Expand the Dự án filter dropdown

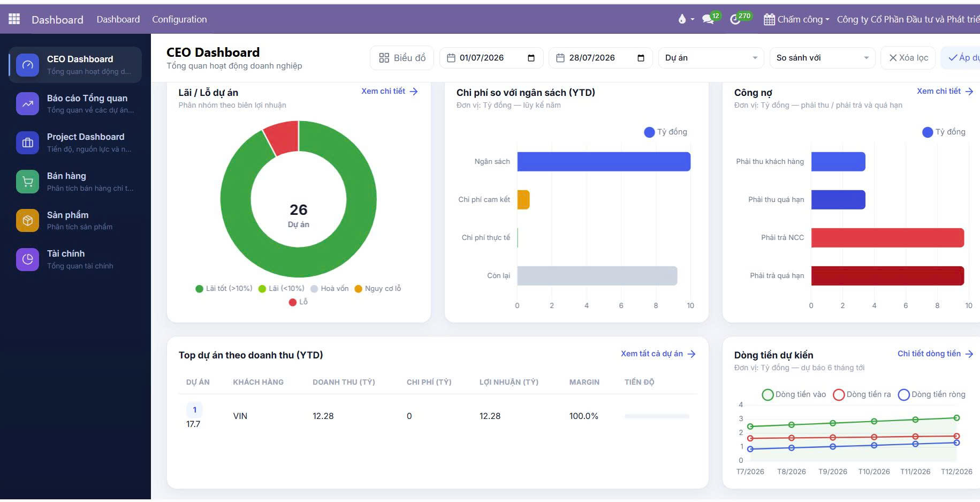711,58
